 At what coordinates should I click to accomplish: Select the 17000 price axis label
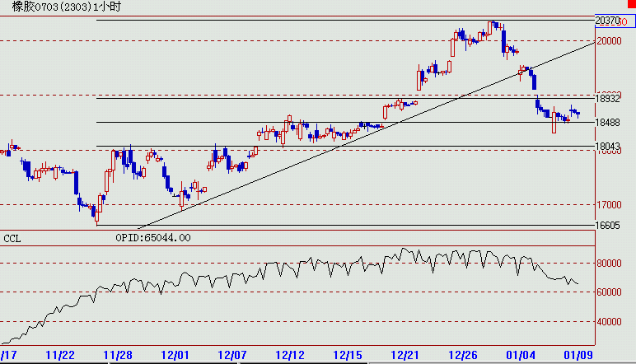point(608,204)
